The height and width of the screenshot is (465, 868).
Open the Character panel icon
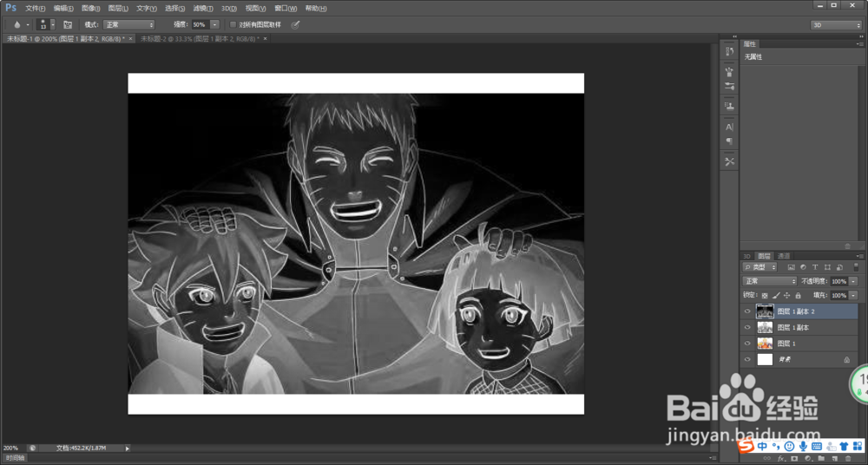pos(730,127)
